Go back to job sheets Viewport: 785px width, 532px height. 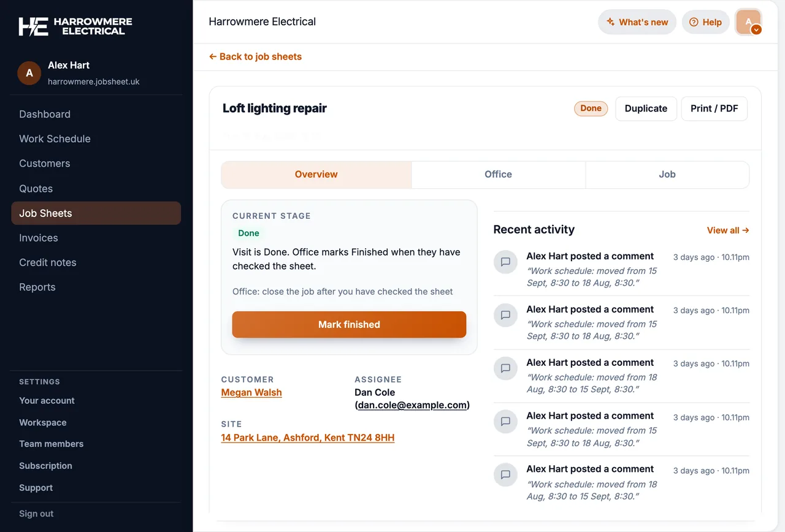click(x=255, y=56)
